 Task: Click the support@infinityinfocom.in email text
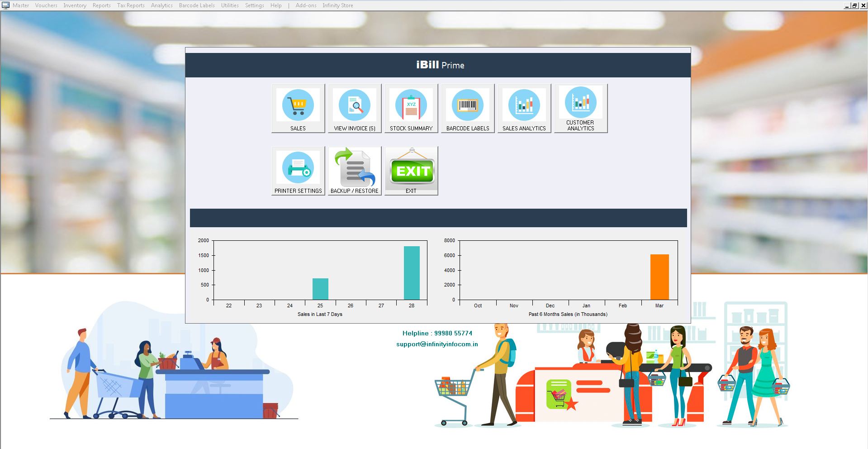437,344
